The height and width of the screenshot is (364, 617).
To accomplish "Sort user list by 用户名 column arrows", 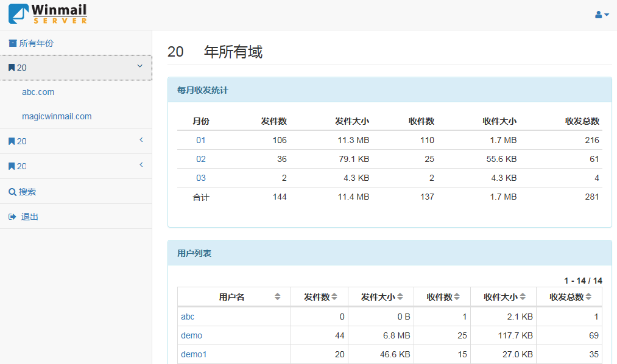I will pyautogui.click(x=278, y=297).
